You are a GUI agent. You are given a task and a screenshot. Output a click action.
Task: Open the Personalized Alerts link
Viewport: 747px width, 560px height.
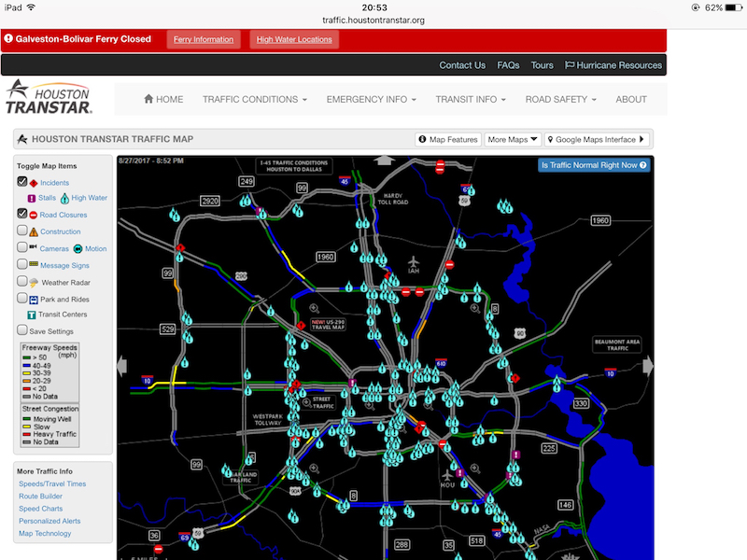click(49, 521)
